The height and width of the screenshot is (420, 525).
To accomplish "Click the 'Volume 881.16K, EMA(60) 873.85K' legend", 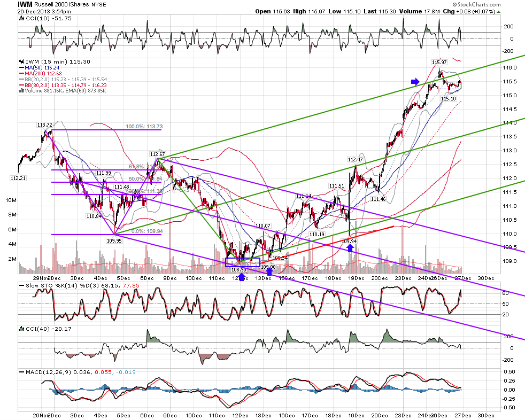I will click(x=65, y=90).
